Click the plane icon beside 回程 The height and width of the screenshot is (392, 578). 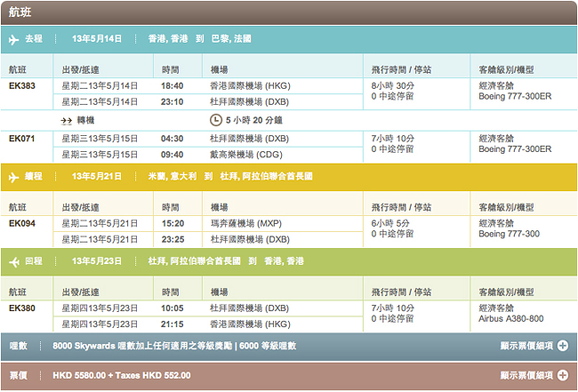[13, 261]
